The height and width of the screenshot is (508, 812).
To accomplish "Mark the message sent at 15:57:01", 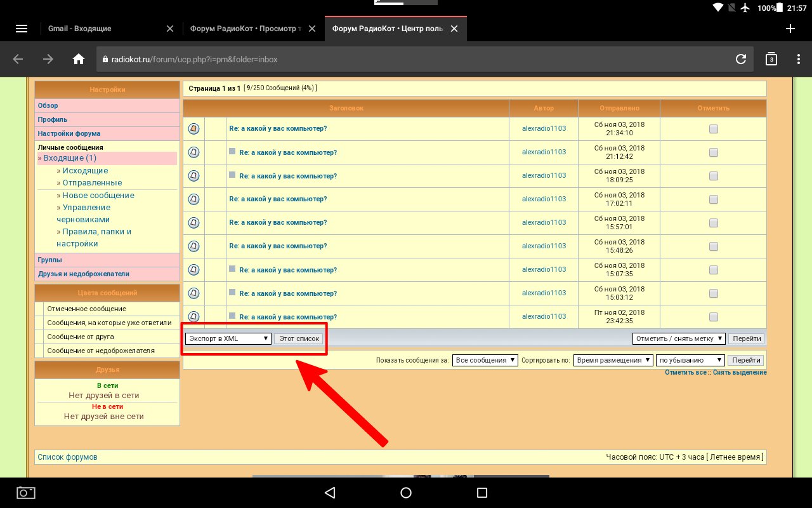I will 714,223.
